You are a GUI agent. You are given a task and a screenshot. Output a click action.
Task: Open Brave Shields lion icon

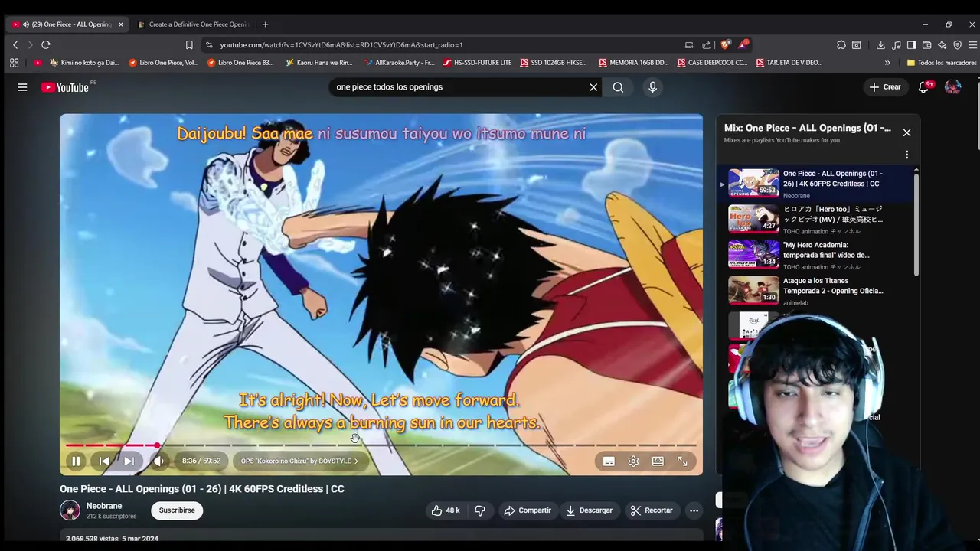click(725, 45)
